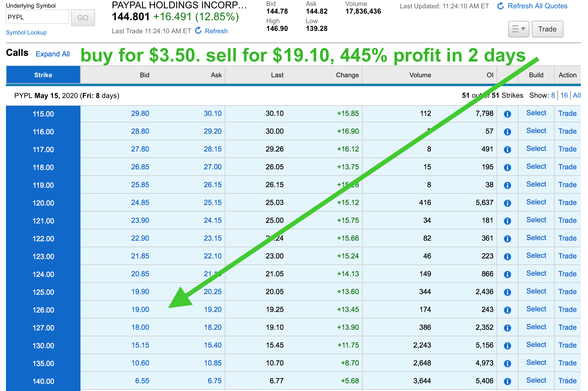Screen dimensions: 588x391
Task: Click info icon for 140.00 strike
Action: [x=508, y=381]
